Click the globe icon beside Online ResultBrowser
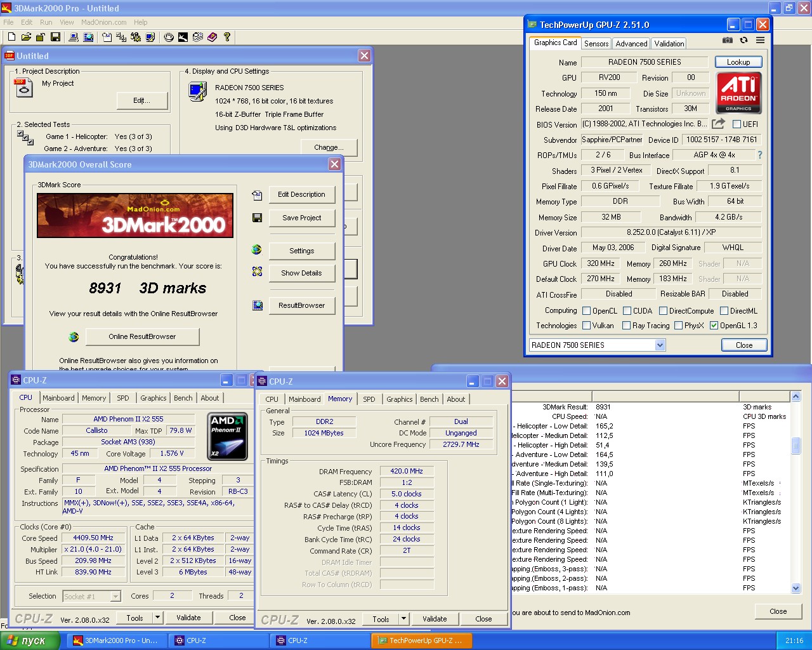 74,337
